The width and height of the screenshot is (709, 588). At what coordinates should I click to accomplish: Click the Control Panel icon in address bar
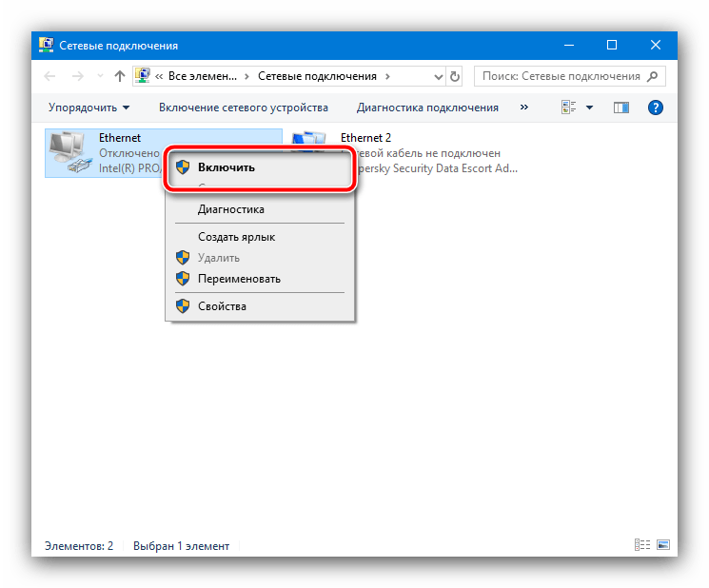click(143, 76)
